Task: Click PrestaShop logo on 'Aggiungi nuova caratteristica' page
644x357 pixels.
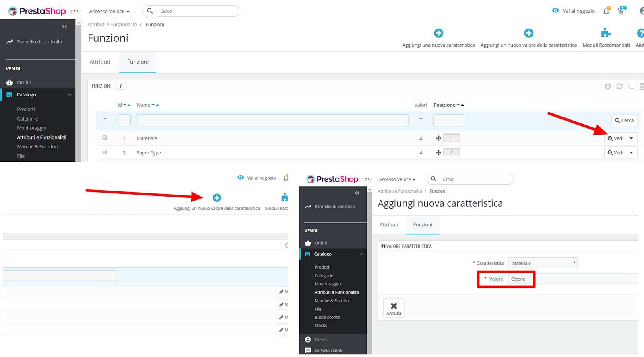Action: point(332,179)
